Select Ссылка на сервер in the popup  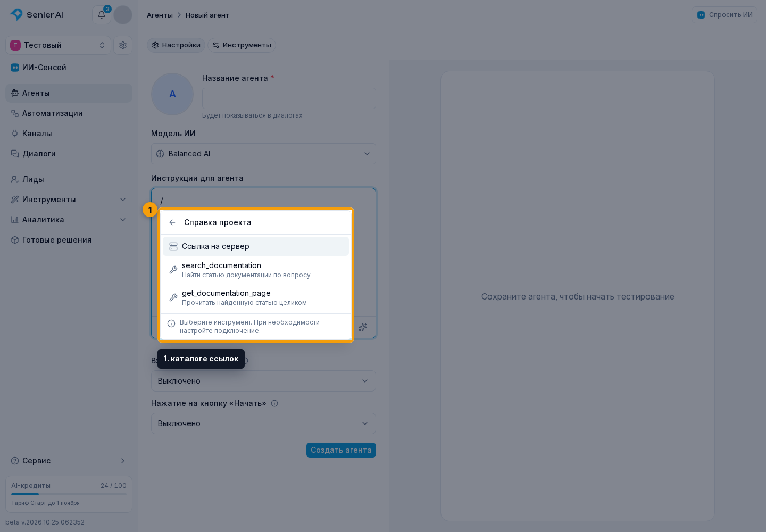click(256, 246)
